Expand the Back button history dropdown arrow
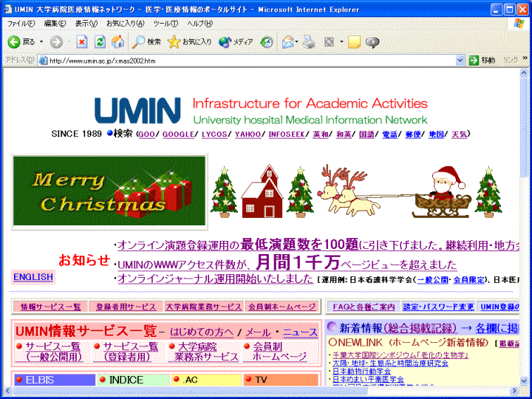 pyautogui.click(x=41, y=42)
